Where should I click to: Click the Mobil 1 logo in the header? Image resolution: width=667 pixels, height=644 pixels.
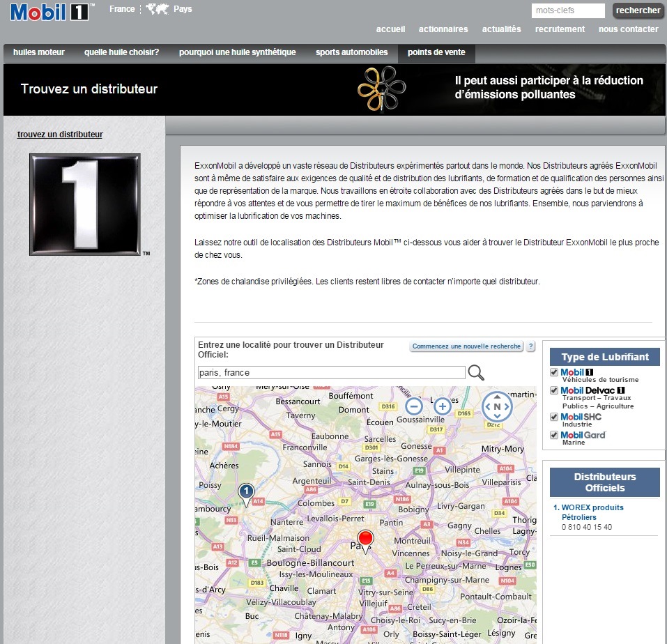[x=52, y=12]
